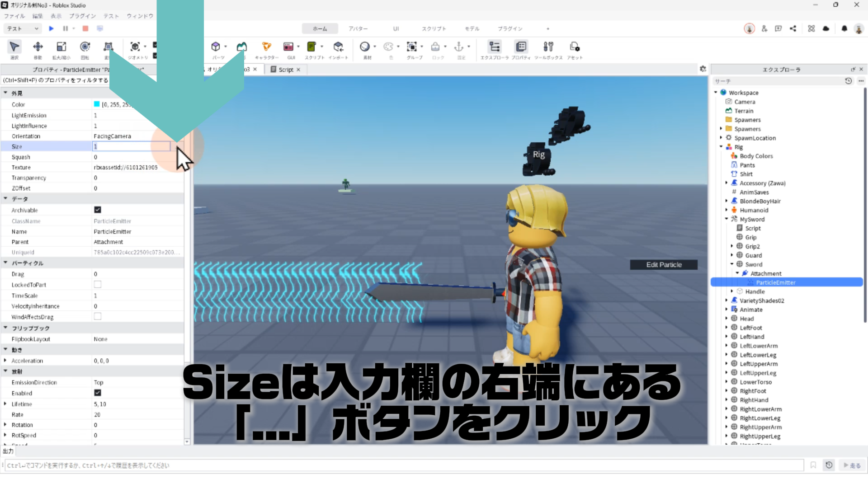Click the Edit Particle button
Image resolution: width=868 pixels, height=488 pixels.
pos(663,265)
